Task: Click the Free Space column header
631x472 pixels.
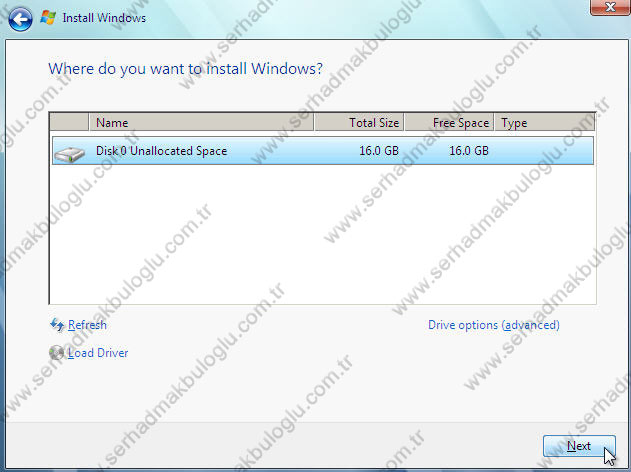Action: click(449, 123)
